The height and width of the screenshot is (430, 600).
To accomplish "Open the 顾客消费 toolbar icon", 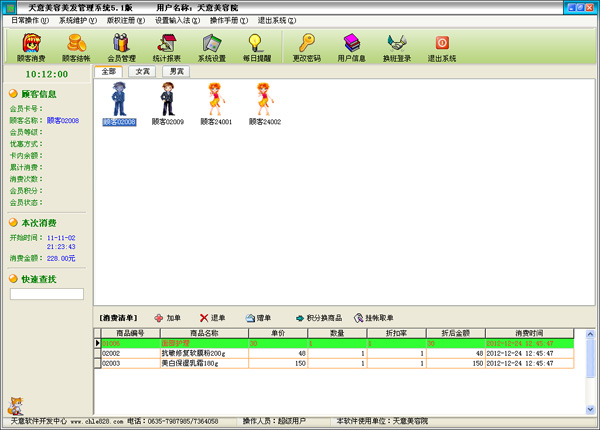I will pyautogui.click(x=31, y=47).
